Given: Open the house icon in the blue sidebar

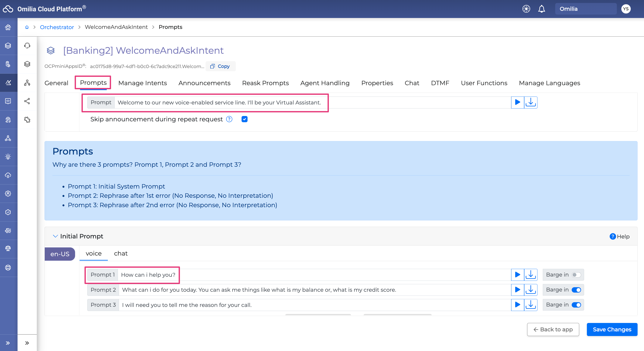Looking at the screenshot, I should 8,27.
